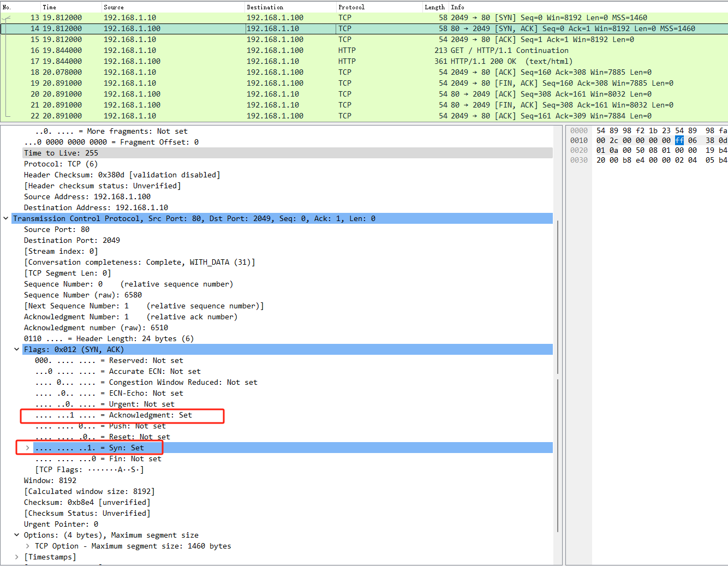Screen dimensions: 728x566
Task: Select the Protocol: TCP (6) field
Action: (61, 164)
